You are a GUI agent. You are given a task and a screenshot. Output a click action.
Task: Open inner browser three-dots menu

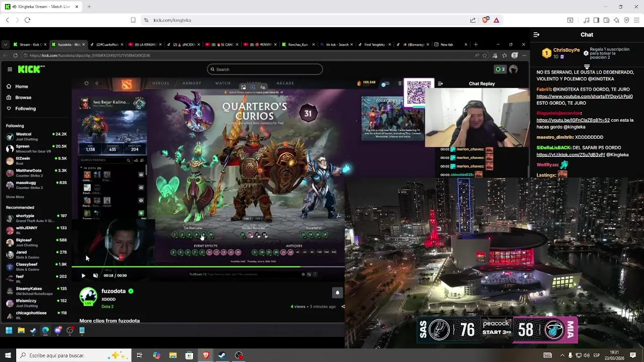tap(524, 55)
